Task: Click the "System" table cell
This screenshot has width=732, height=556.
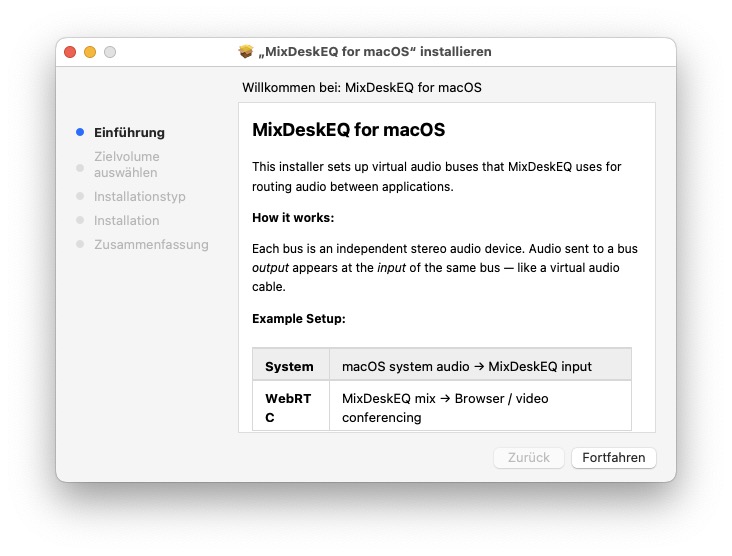Action: 291,365
